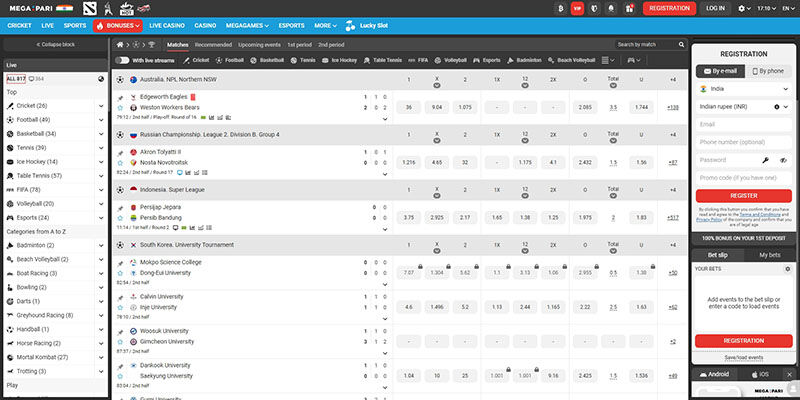Switch to the My bets tab
Screen dimensions: 800x400
[769, 255]
